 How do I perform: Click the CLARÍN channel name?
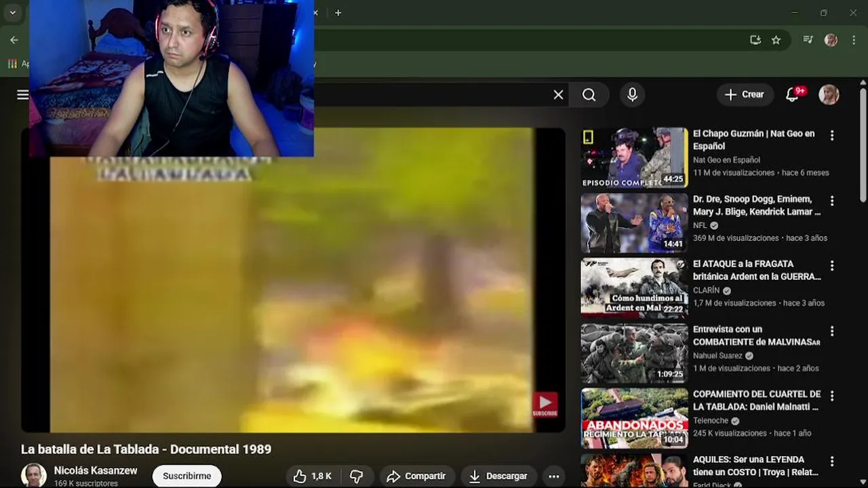pyautogui.click(x=707, y=290)
